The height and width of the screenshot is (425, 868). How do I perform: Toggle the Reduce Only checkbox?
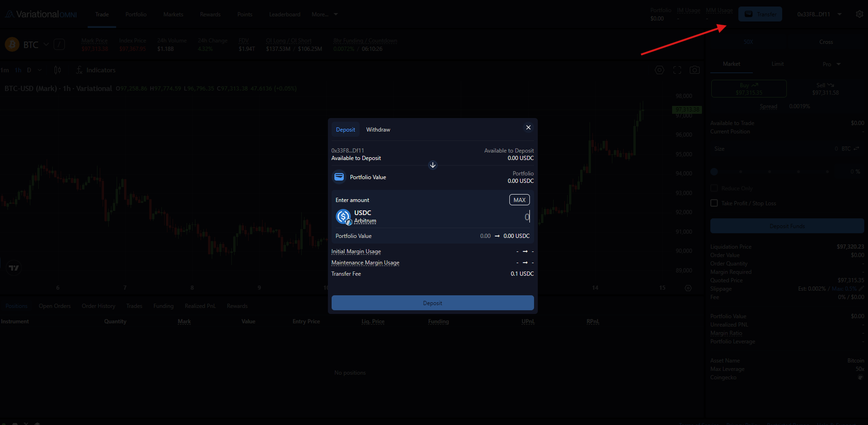coord(714,188)
